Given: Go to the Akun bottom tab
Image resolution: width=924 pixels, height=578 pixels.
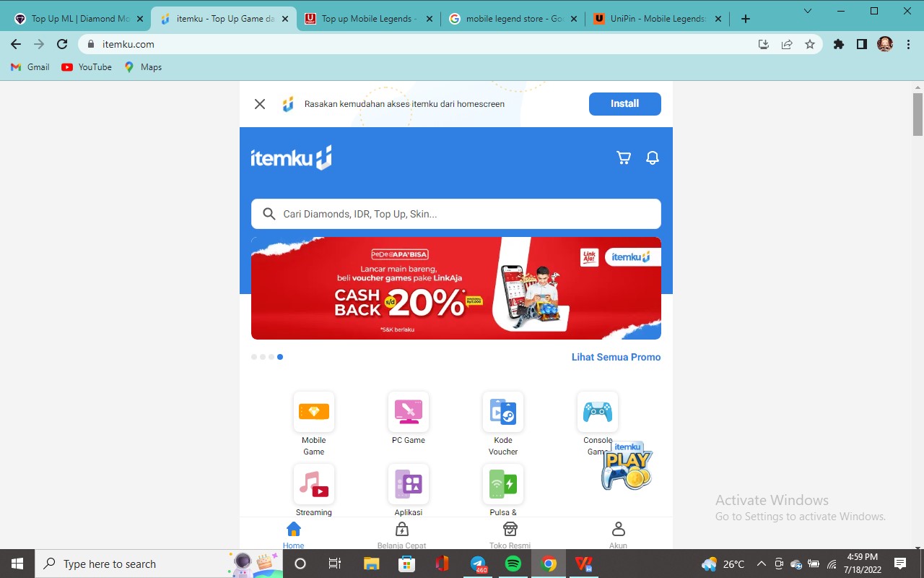Looking at the screenshot, I should (618, 535).
